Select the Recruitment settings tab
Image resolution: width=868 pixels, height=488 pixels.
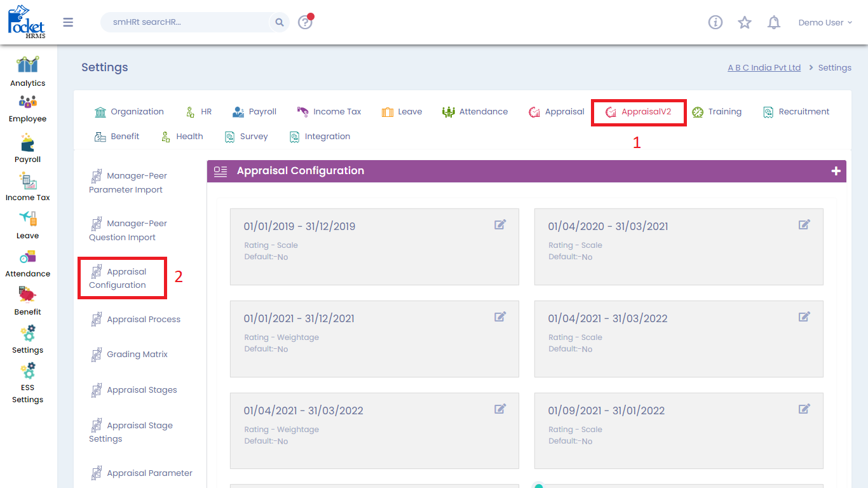pos(796,112)
